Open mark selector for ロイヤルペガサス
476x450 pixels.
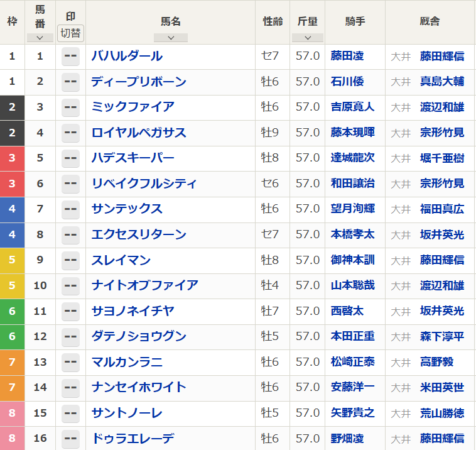70,133
